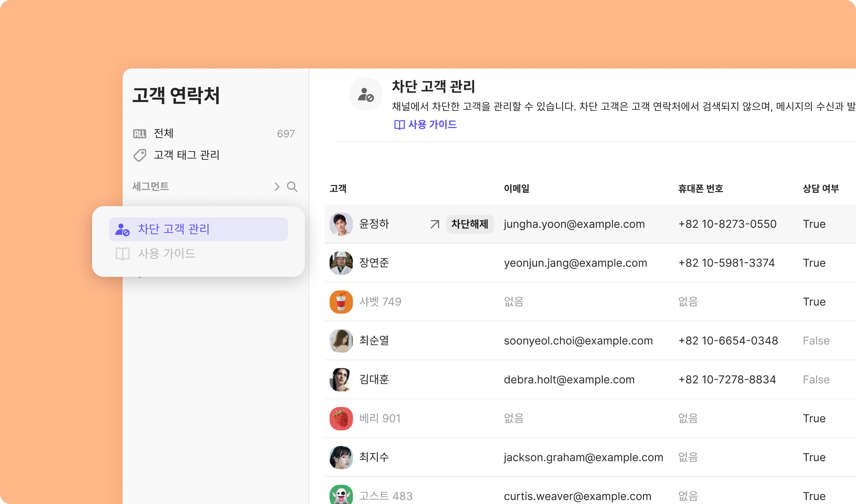The image size is (856, 504).
Task: Click the blue 사용 가이드 link in header
Action: tap(425, 124)
